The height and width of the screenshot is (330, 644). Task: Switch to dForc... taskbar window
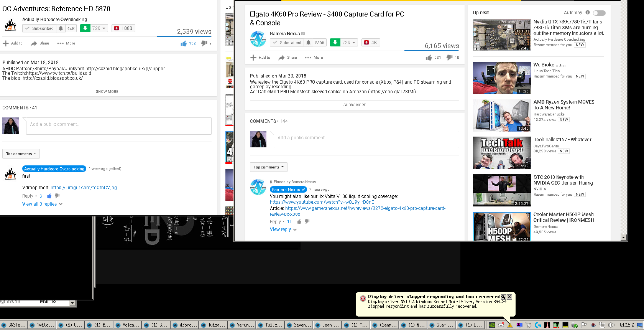click(x=185, y=325)
